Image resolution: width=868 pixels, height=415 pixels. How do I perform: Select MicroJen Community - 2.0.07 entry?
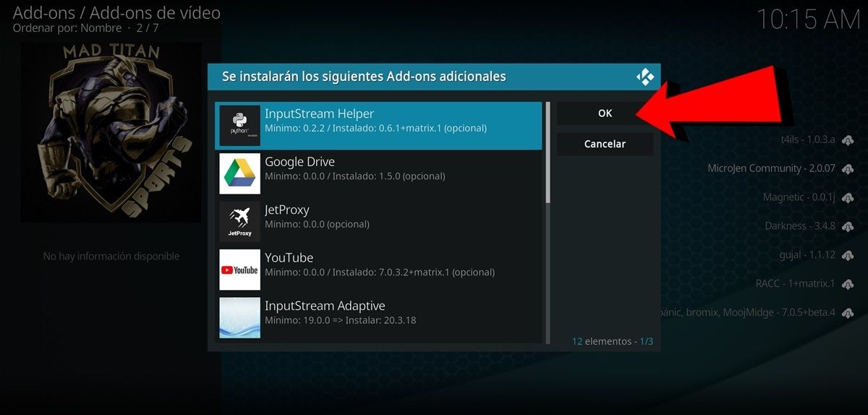(771, 168)
